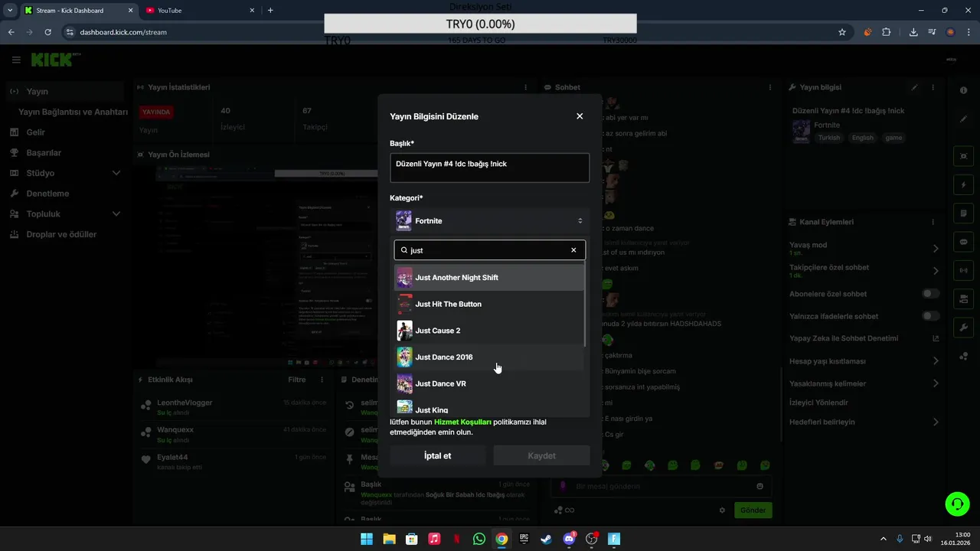Screen dimensions: 980x551
Task: Click the info icon in right rail
Action: tap(963, 91)
